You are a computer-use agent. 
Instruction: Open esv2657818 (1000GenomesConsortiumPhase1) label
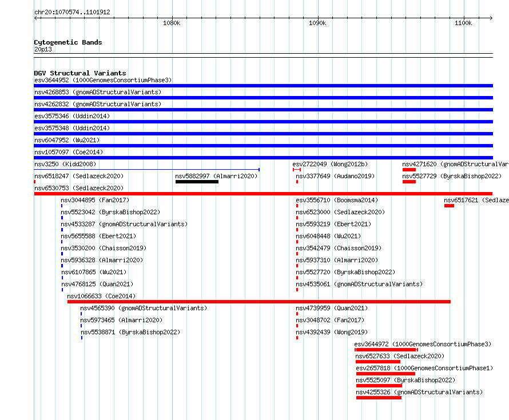[x=424, y=368]
